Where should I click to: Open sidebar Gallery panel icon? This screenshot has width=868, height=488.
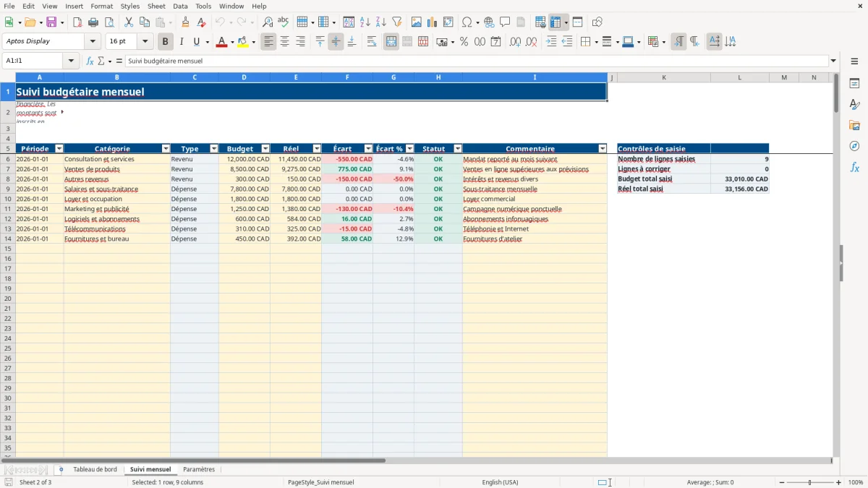pyautogui.click(x=854, y=126)
